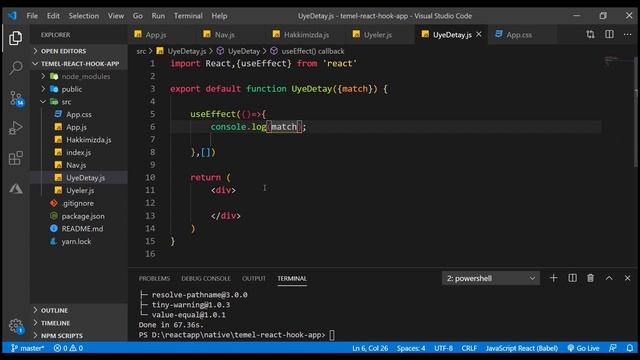Image resolution: width=640 pixels, height=360 pixels.
Task: Open the Selection menu
Action: click(84, 16)
